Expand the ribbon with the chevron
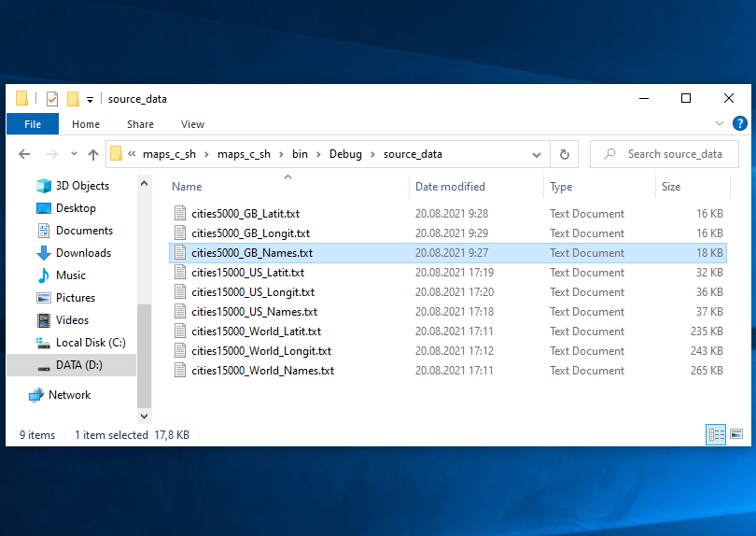Screen dimensions: 756x536 720,123
